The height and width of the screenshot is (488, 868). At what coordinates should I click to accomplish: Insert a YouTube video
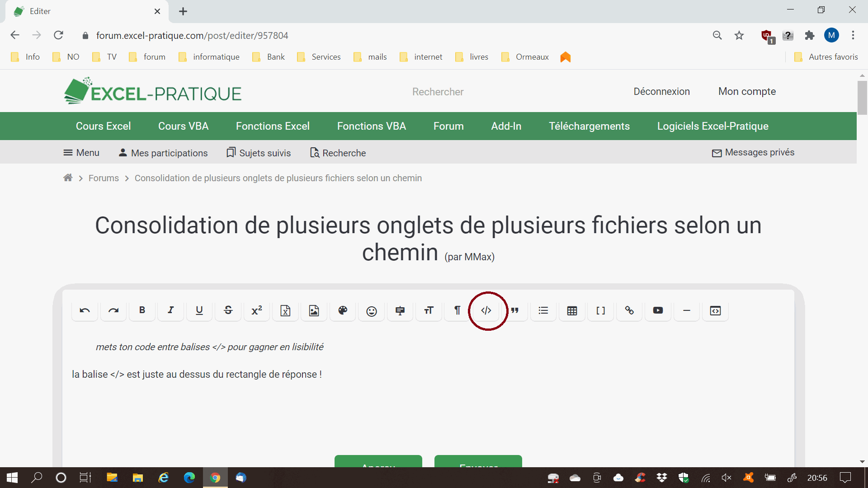[x=658, y=310]
